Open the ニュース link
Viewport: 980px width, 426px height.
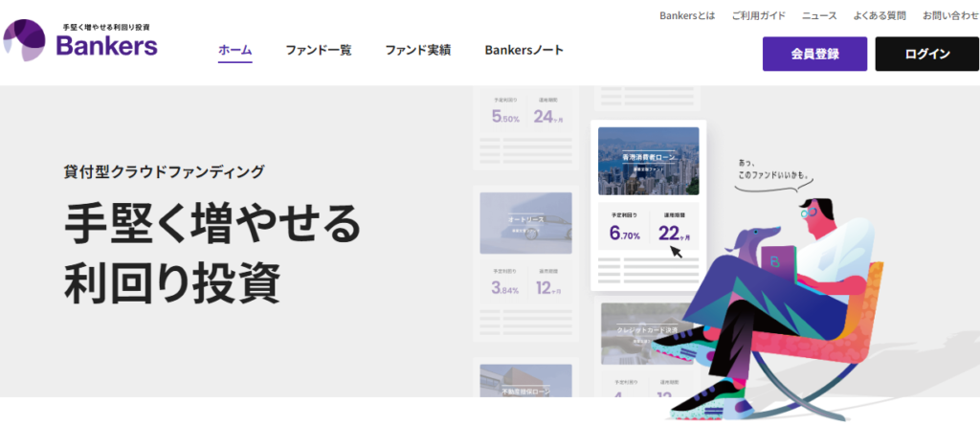point(819,15)
